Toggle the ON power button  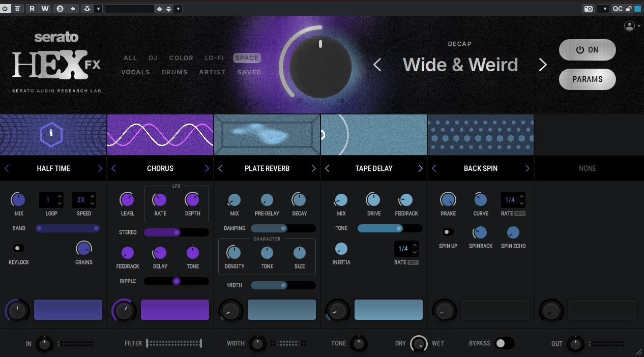(x=588, y=50)
